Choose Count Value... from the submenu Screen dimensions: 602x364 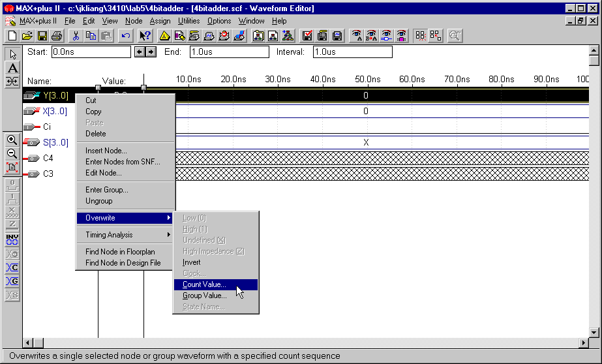[x=205, y=284]
